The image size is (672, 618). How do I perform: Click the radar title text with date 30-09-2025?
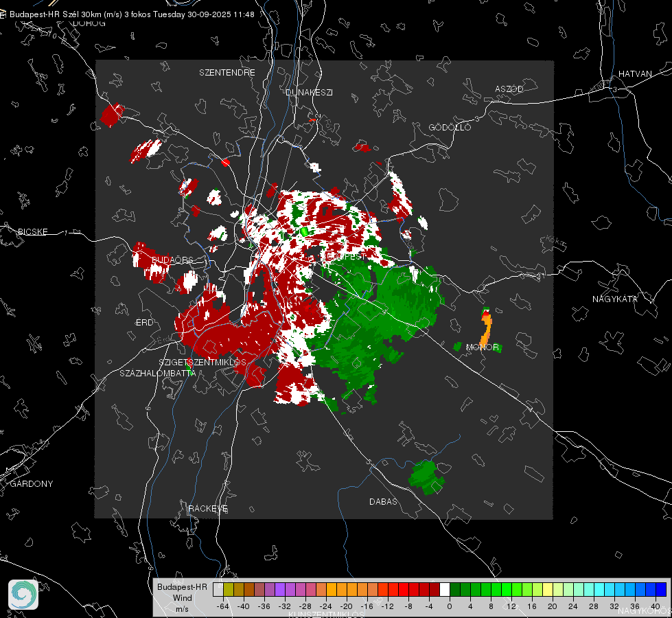[132, 14]
